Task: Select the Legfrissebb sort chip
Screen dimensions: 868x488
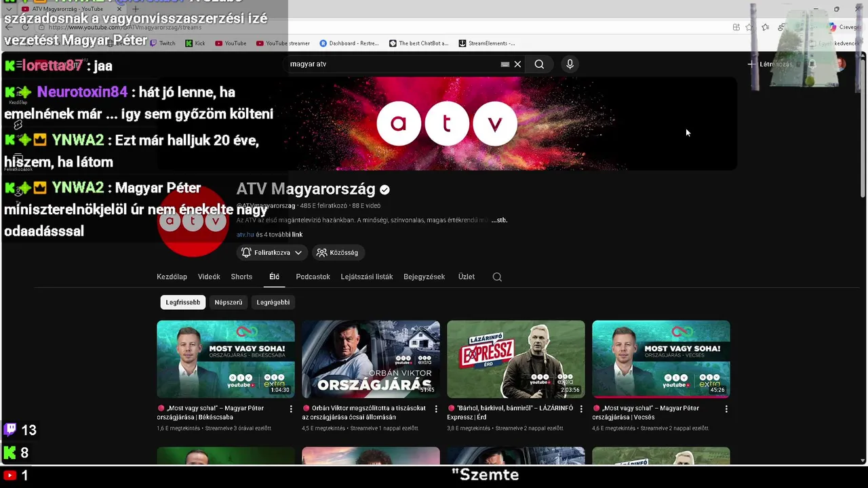Action: coord(183,302)
